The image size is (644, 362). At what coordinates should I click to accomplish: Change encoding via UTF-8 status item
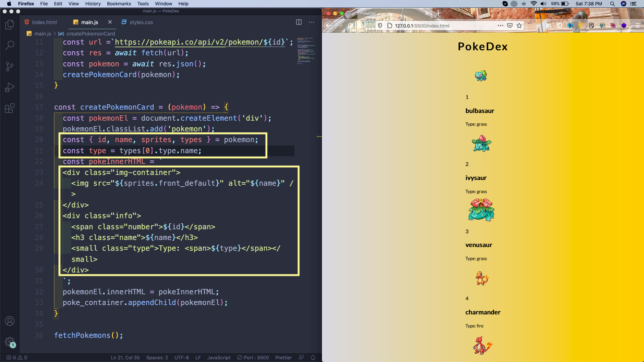(181, 358)
